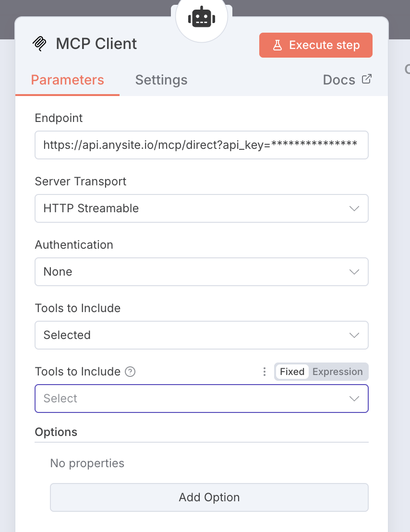410x532 pixels.
Task: Select the Parameters tab
Action: [x=67, y=80]
